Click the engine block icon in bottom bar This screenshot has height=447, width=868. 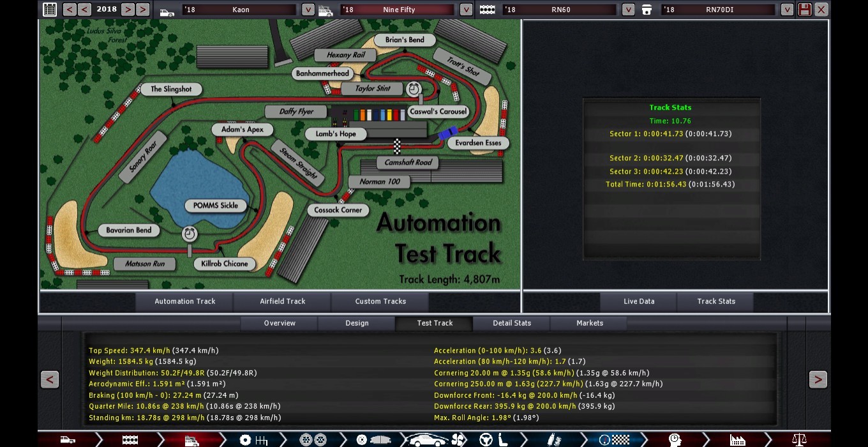click(x=130, y=440)
